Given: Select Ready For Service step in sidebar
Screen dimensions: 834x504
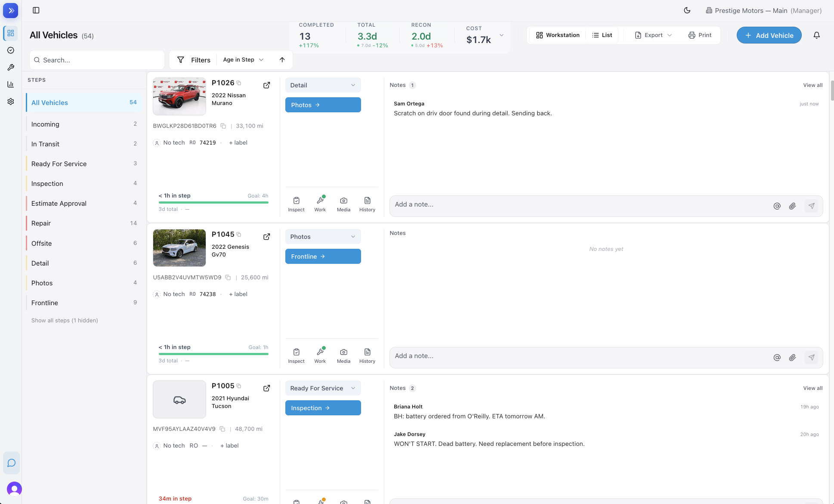Looking at the screenshot, I should [84, 164].
